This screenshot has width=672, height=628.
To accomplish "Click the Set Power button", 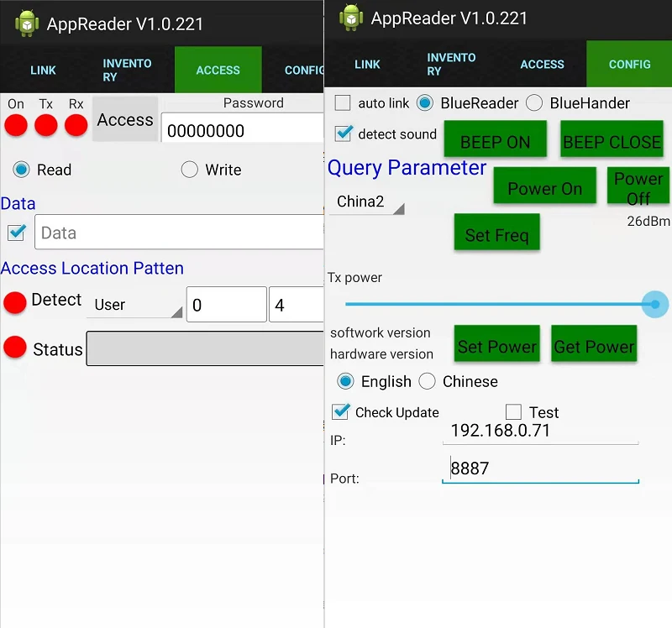I will coord(496,343).
